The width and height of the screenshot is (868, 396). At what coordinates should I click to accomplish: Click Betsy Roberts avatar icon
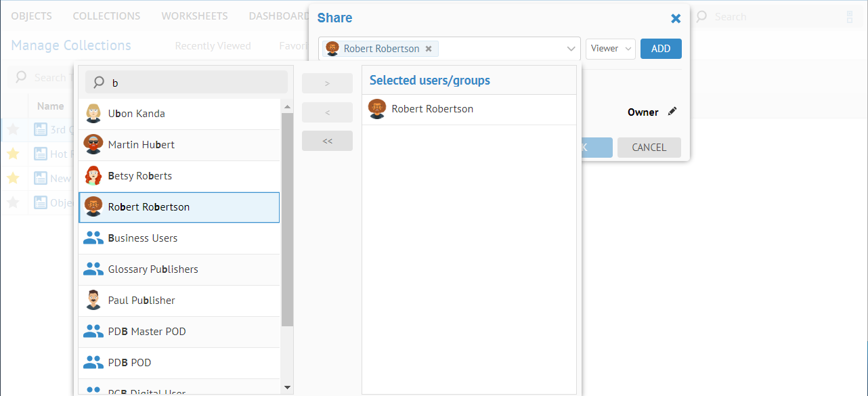point(93,176)
